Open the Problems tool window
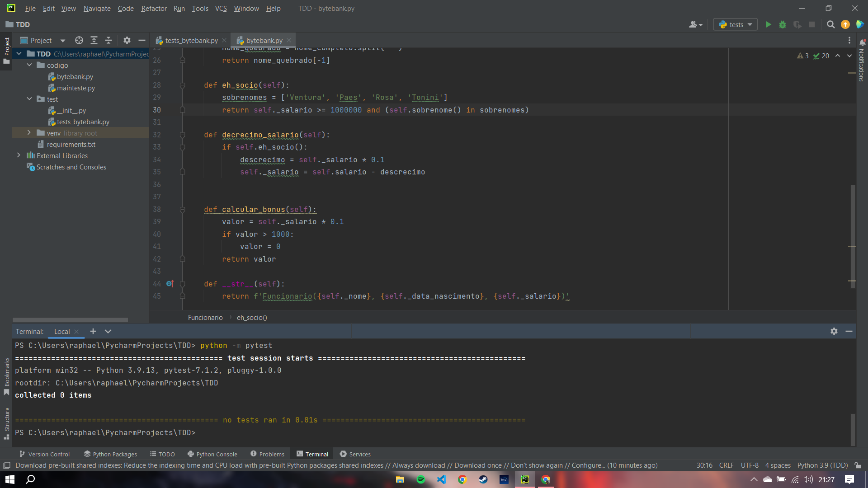868x488 pixels. point(267,454)
